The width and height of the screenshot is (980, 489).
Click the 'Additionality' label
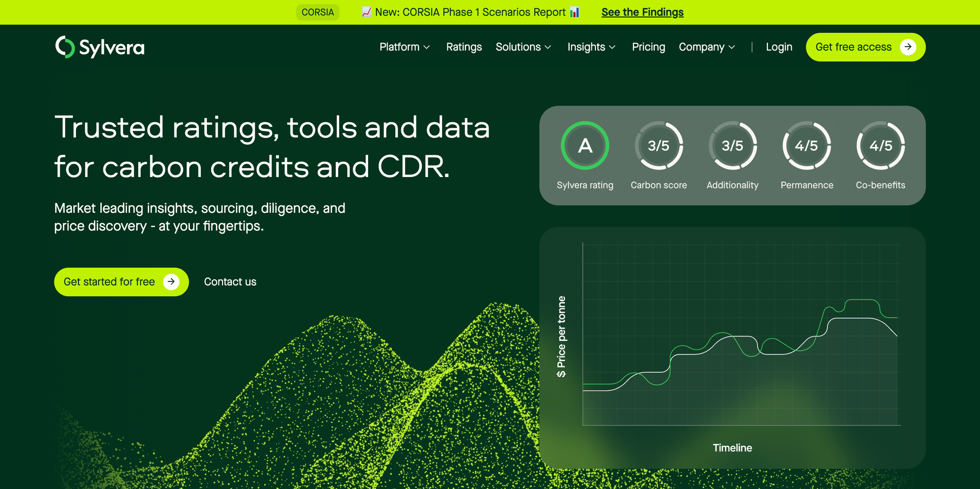pyautogui.click(x=733, y=185)
